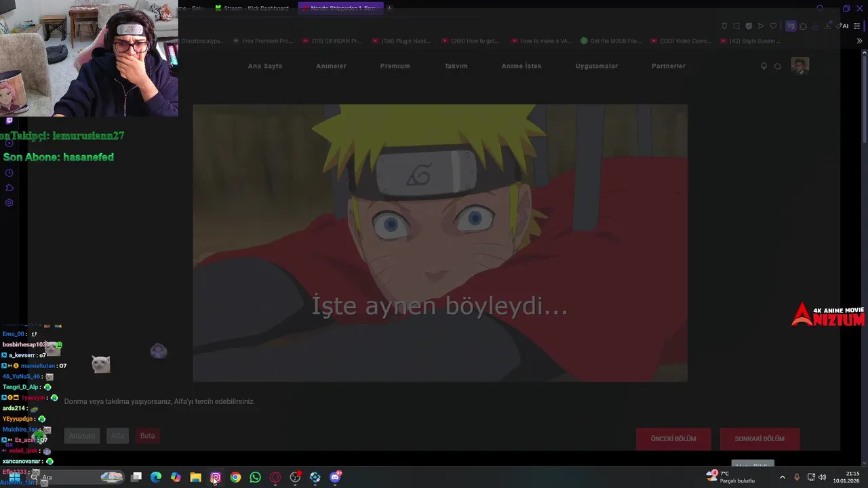Image resolution: width=868 pixels, height=488 pixels.
Task: Open Microsoft Copilot from the taskbar
Action: (176, 477)
